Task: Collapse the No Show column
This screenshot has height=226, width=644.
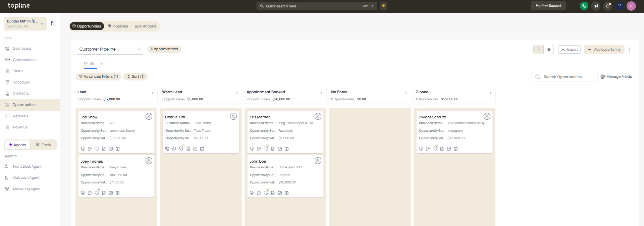Action: tap(406, 93)
